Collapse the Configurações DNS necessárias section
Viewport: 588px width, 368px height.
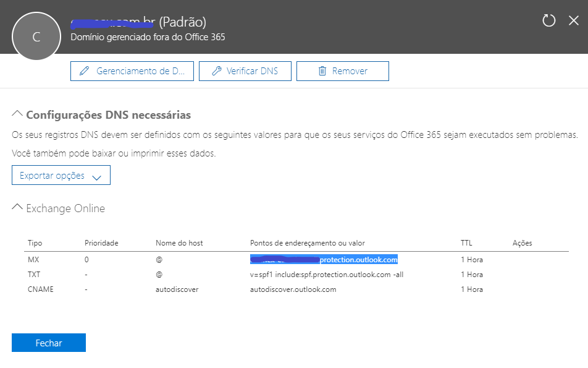(x=17, y=113)
